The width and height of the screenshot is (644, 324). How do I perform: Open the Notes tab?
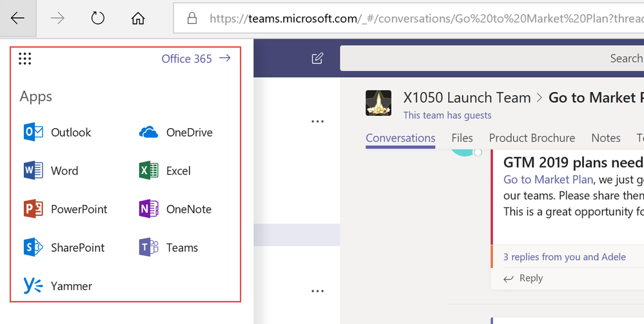point(606,138)
